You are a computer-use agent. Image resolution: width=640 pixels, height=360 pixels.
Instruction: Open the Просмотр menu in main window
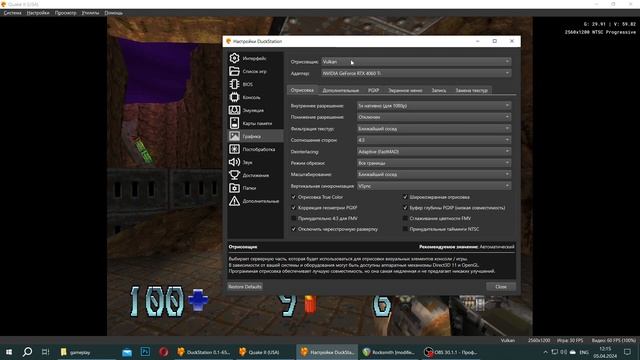click(65, 13)
